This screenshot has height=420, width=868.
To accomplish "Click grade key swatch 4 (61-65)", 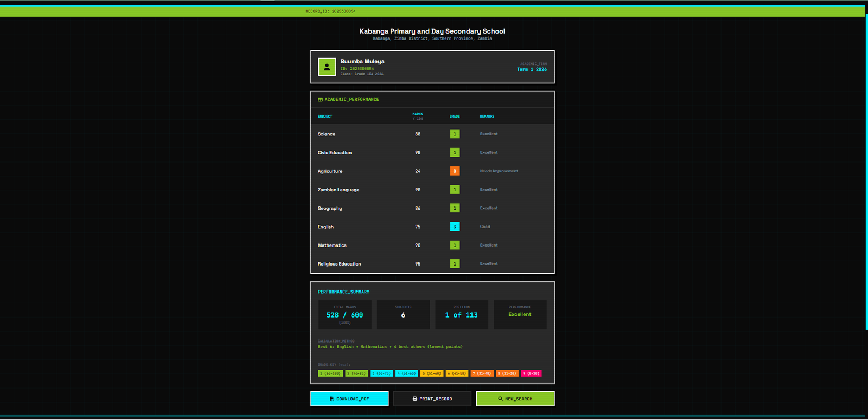I will click(407, 373).
